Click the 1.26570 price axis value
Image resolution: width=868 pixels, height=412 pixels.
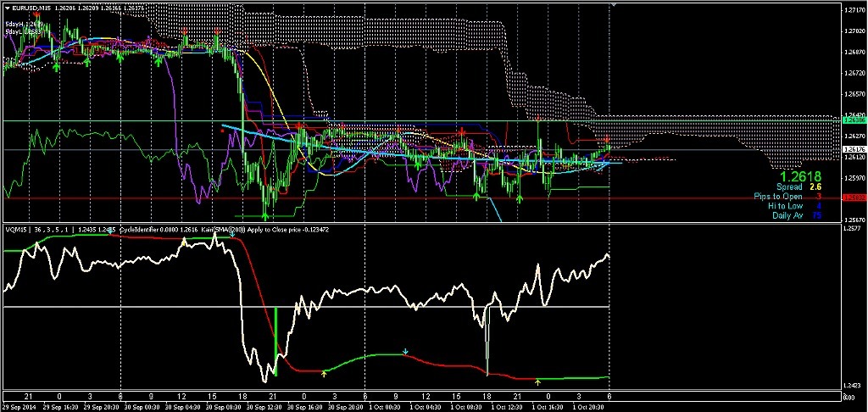854,94
